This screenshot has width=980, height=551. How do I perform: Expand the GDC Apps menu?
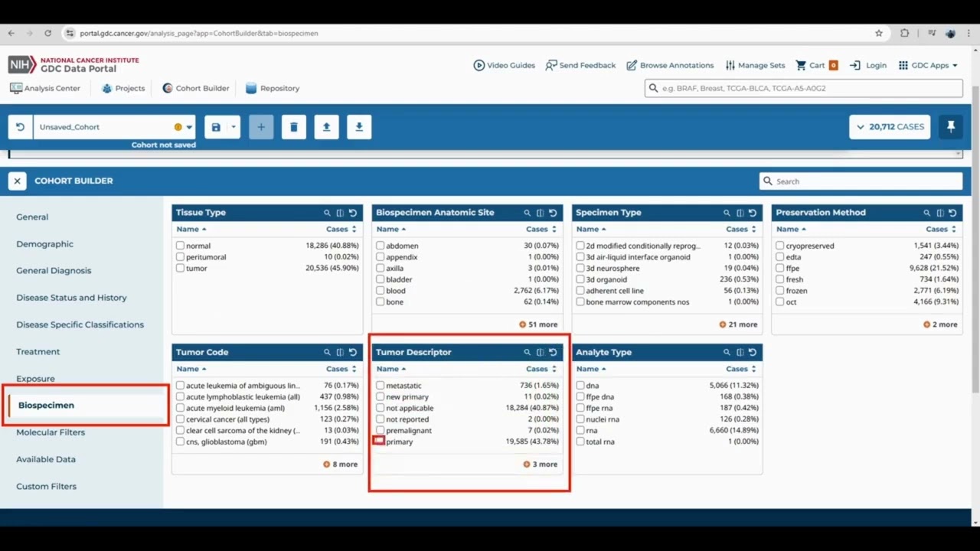point(928,65)
